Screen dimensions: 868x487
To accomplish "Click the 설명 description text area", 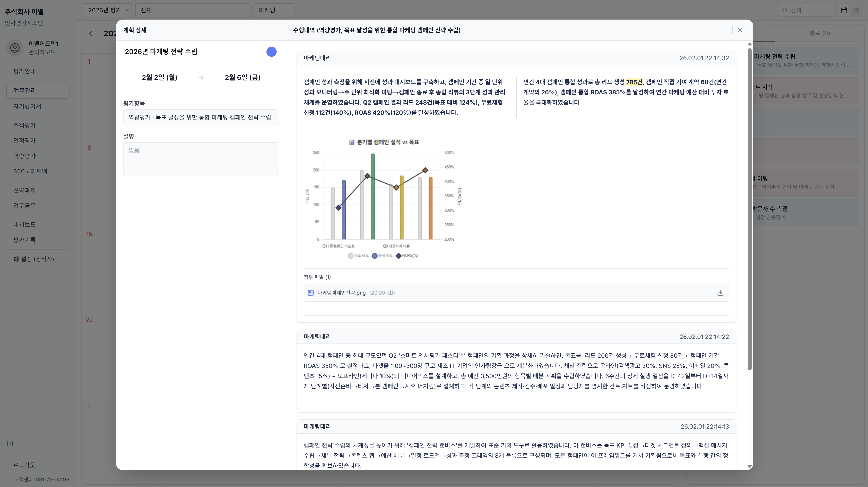I will 201,159.
